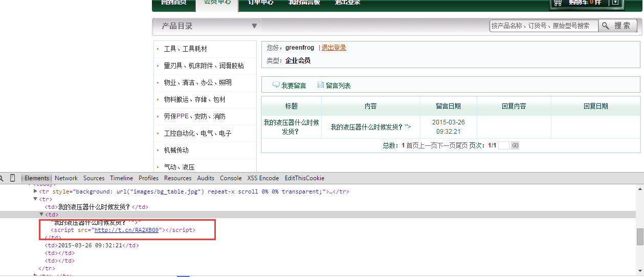Click the 标题 column header
This screenshot has width=644, height=277.
[x=292, y=106]
